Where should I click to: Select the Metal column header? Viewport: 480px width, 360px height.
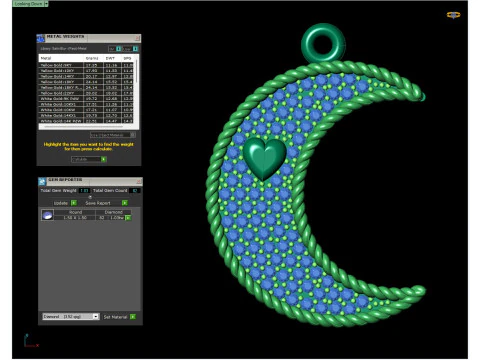61,58
